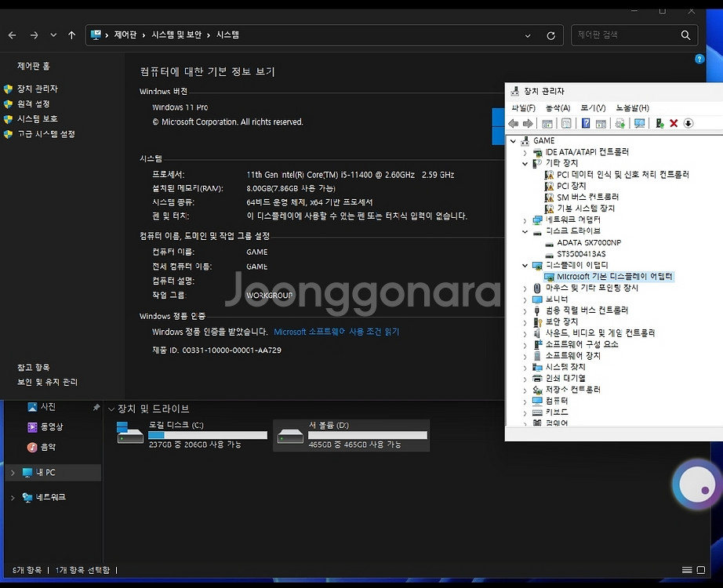
Task: Expand 내 PC in navigation pane
Action: (13, 473)
